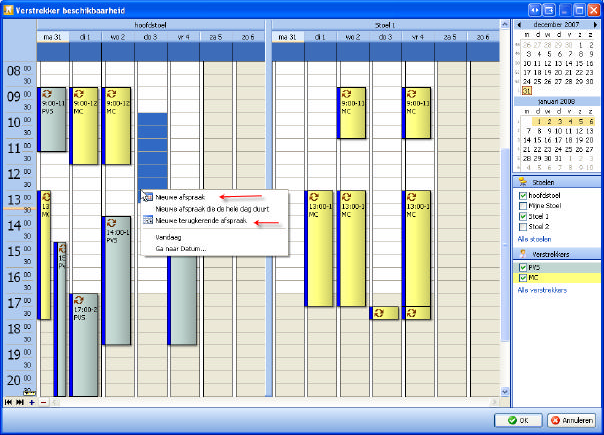Collapse the Verstrekkers panel header
Viewport: 604px width, 435px height.
click(556, 254)
